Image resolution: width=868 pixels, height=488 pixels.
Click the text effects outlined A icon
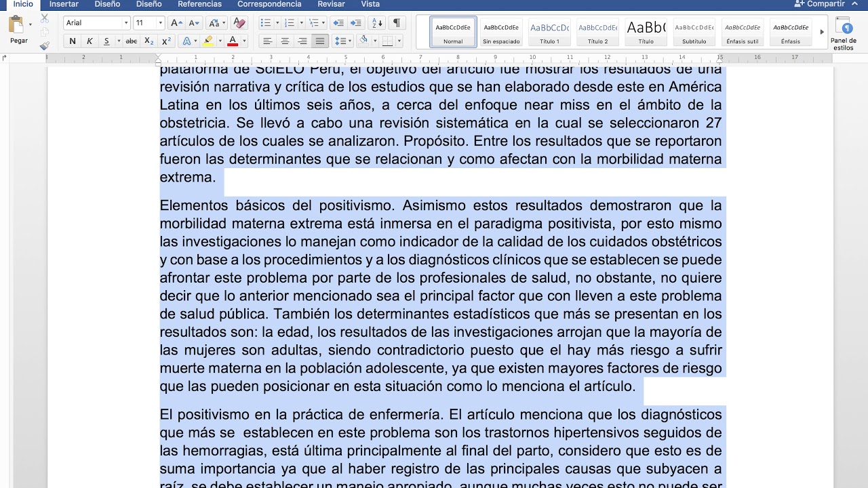pyautogui.click(x=187, y=41)
